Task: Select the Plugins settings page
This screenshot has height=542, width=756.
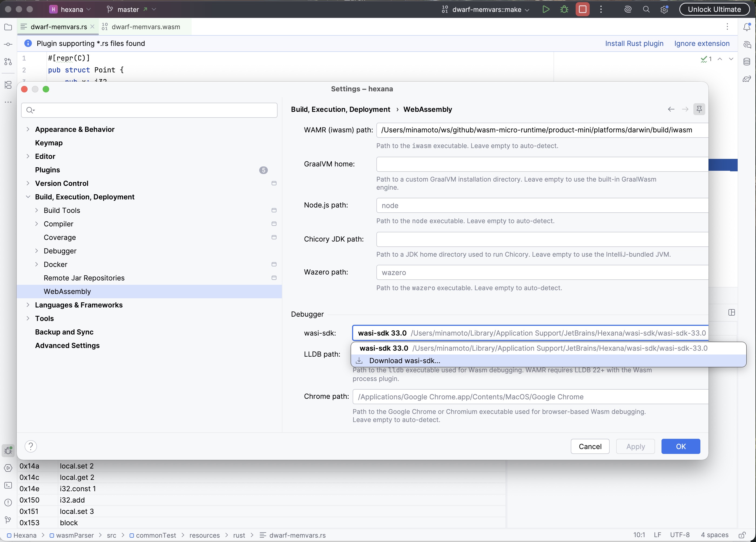Action: (47, 170)
